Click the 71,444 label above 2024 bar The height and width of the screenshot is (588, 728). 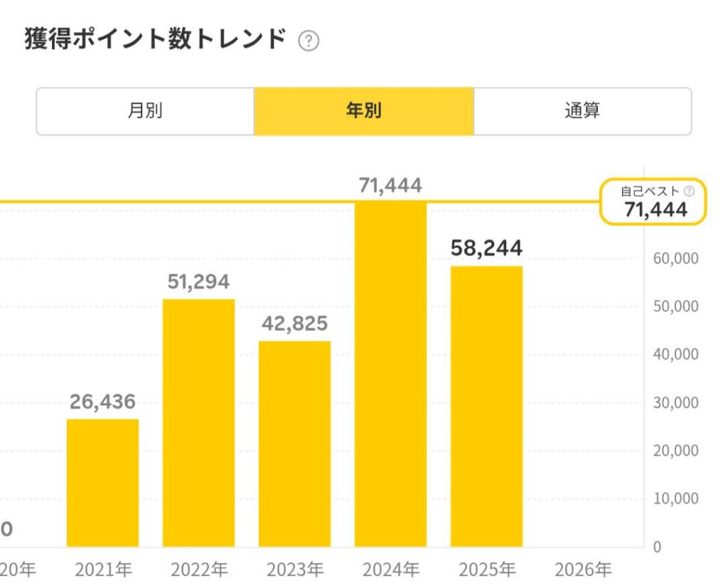(390, 186)
